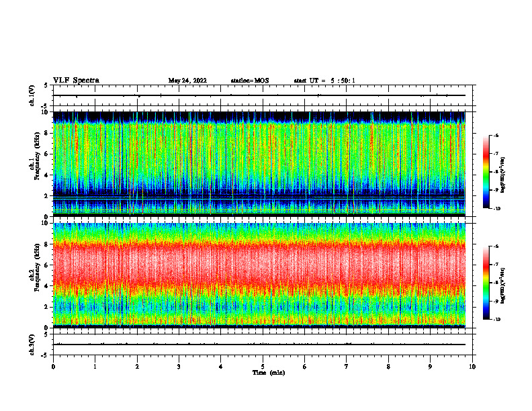
Task: Click the log(PSD) label beside ch.1 colorbar
Action: coord(503,175)
